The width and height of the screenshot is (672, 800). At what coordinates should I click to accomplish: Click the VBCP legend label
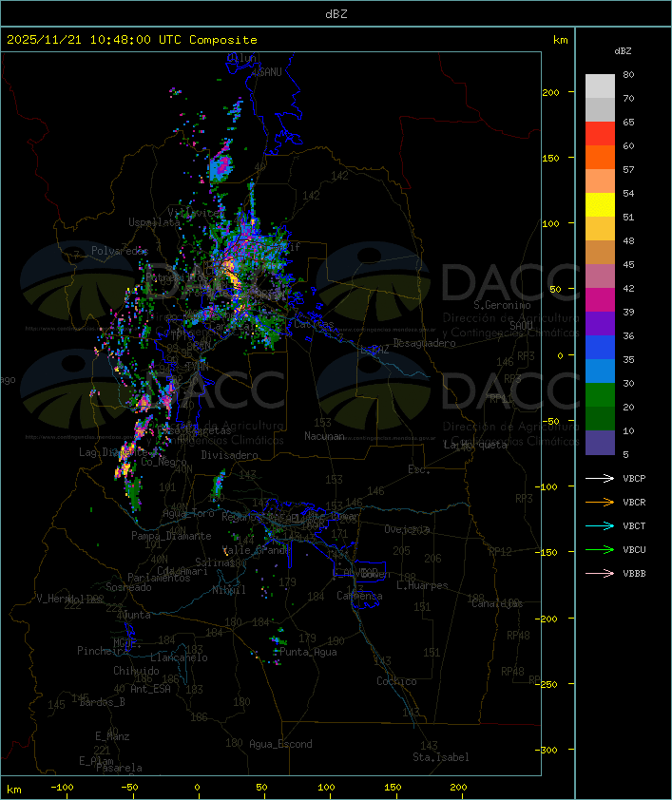pyautogui.click(x=634, y=478)
